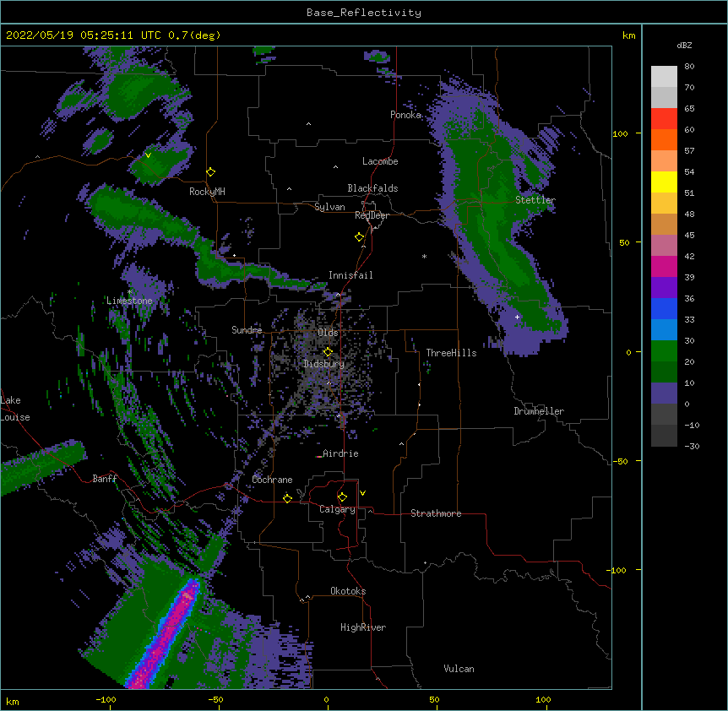
Task: Click the Sundre town label
Action: click(247, 330)
